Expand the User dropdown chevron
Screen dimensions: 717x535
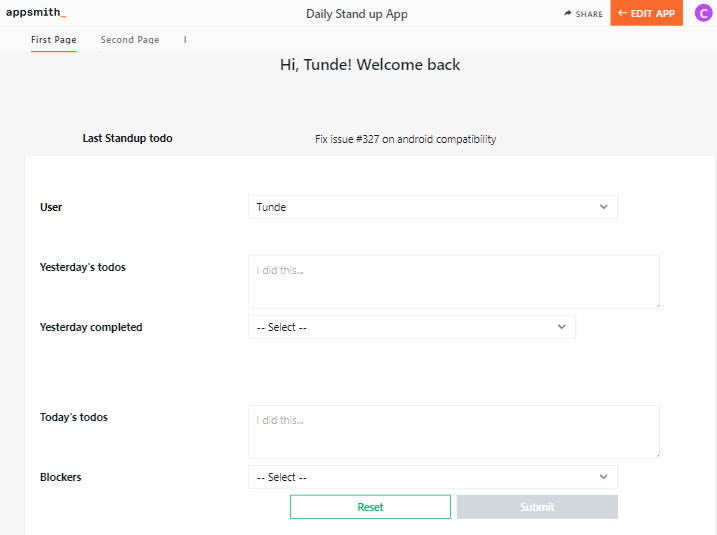(x=603, y=207)
